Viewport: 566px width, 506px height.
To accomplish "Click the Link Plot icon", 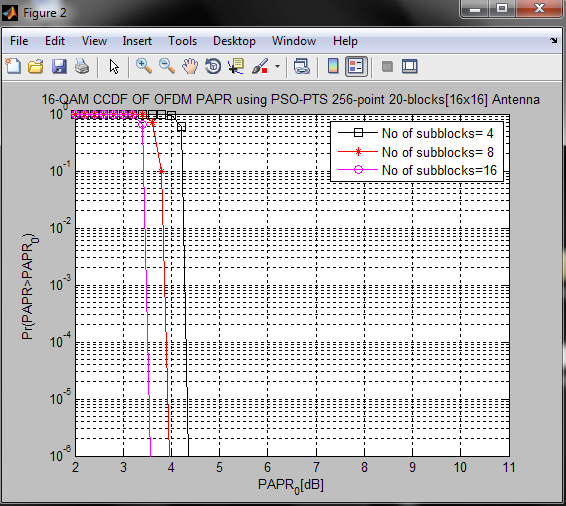I will tap(302, 66).
